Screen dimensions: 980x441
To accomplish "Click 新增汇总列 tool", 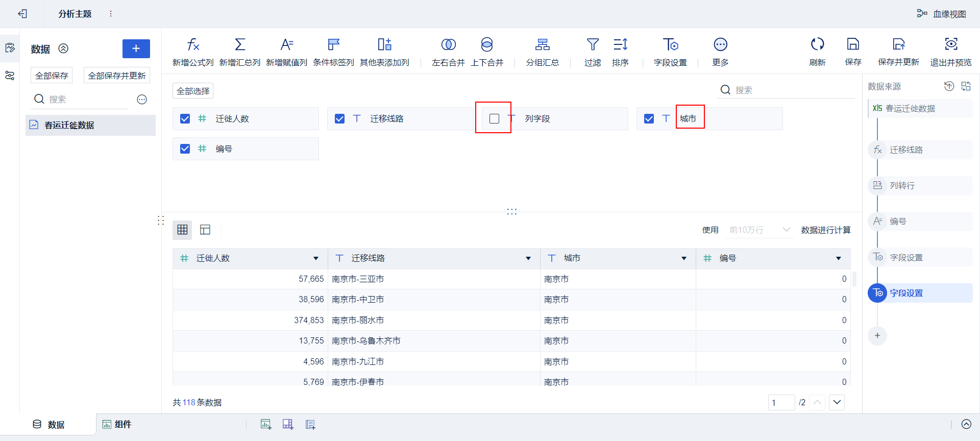I will point(240,52).
